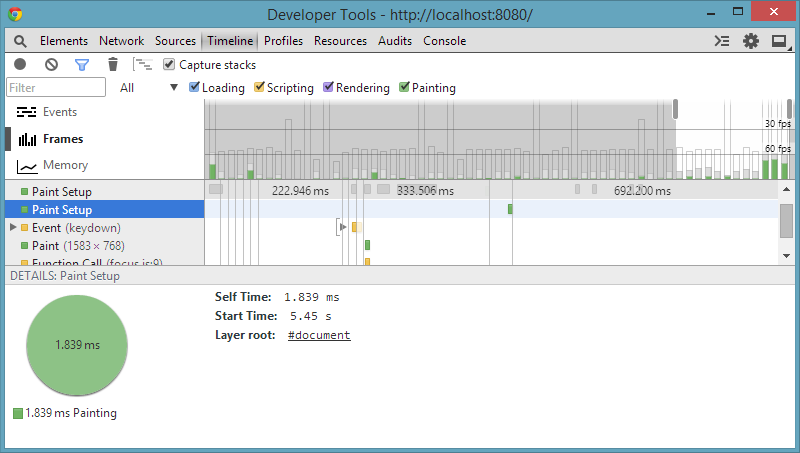Click the Chrome icon in title bar
The image size is (800, 453).
pyautogui.click(x=15, y=14)
